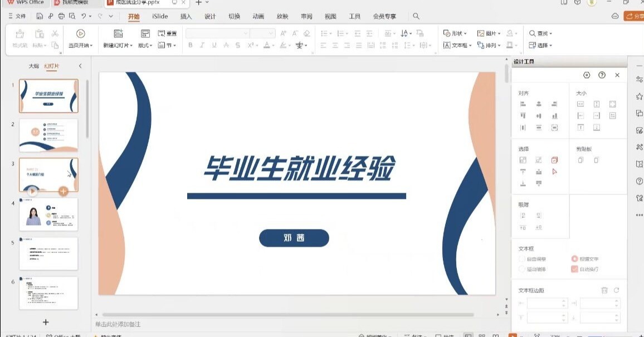The image size is (644, 337).
Task: Click the orange 分享 share button
Action: 633,17
